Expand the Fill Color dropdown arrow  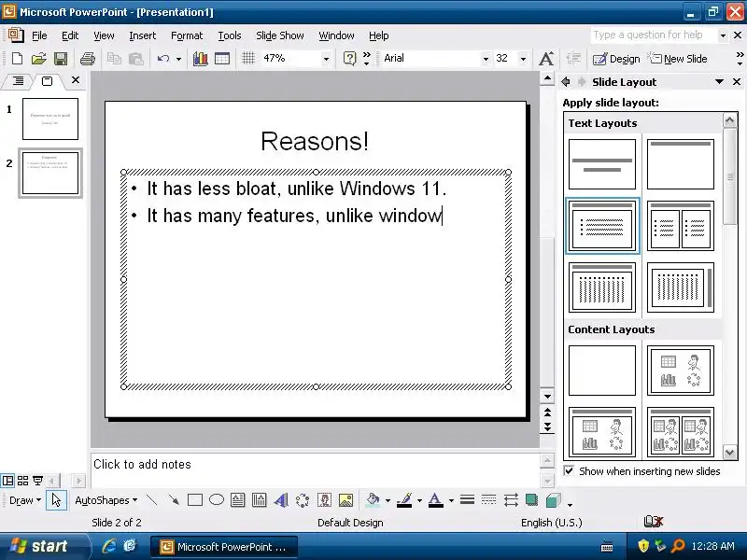pos(388,500)
